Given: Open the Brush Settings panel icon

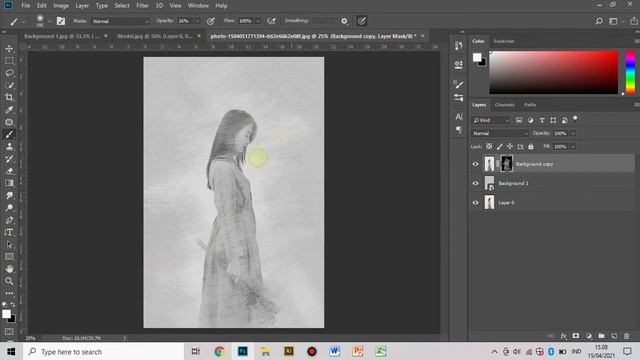Looking at the screenshot, I should click(x=459, y=84).
